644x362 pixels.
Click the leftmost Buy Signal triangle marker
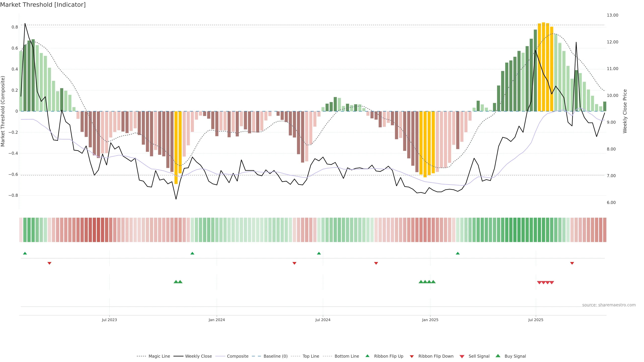(176, 282)
